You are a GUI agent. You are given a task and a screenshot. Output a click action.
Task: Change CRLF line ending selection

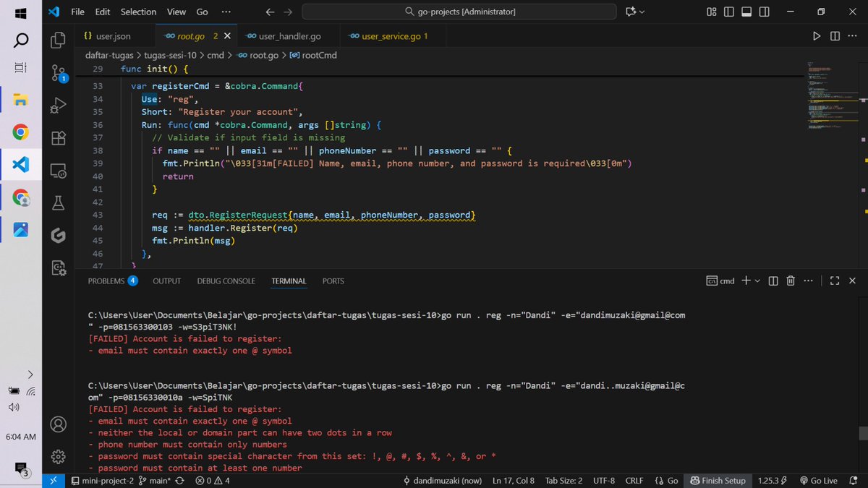pos(634,481)
